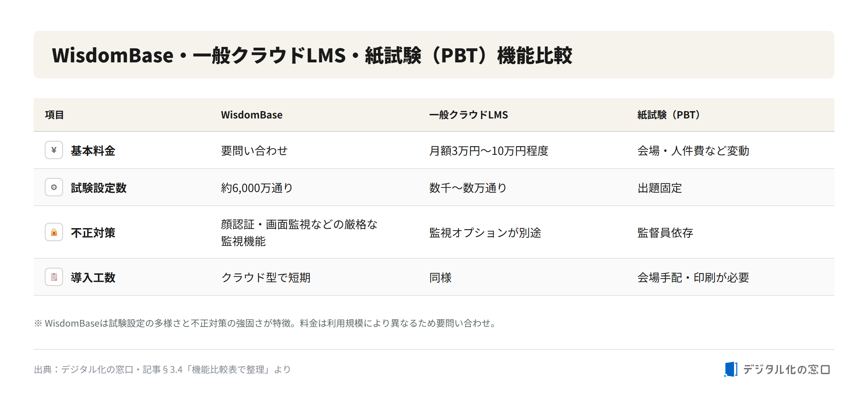
Task: Click the 出典 source citation line
Action: click(x=162, y=369)
